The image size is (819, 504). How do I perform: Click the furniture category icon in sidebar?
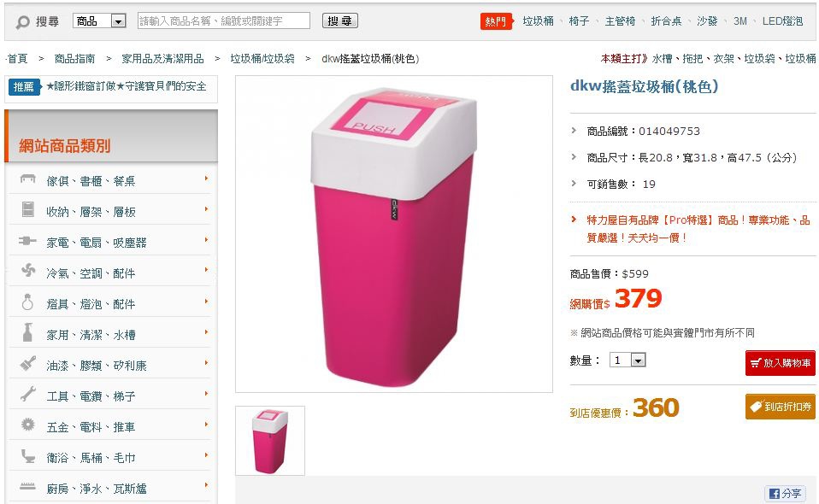click(x=28, y=180)
